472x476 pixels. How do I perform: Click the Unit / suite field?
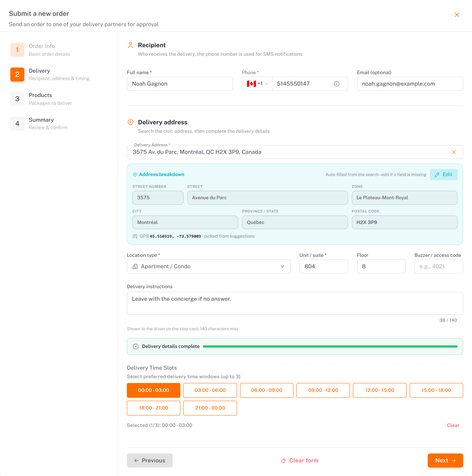[x=324, y=266]
